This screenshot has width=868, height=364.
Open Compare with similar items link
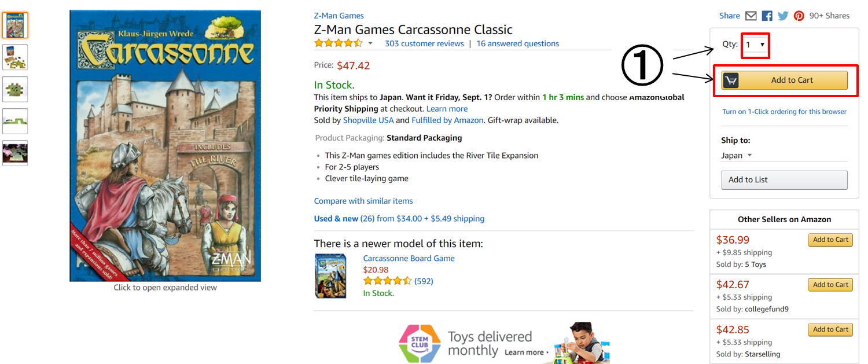pos(363,201)
